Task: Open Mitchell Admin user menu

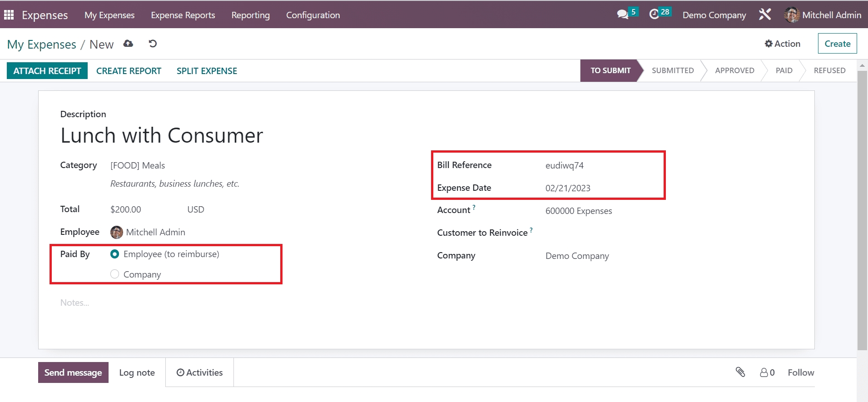Action: tap(823, 15)
